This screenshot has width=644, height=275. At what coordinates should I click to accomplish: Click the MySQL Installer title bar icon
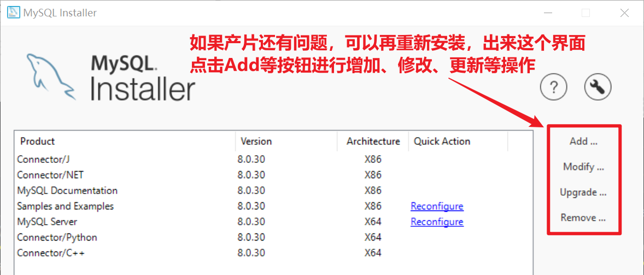click(14, 13)
